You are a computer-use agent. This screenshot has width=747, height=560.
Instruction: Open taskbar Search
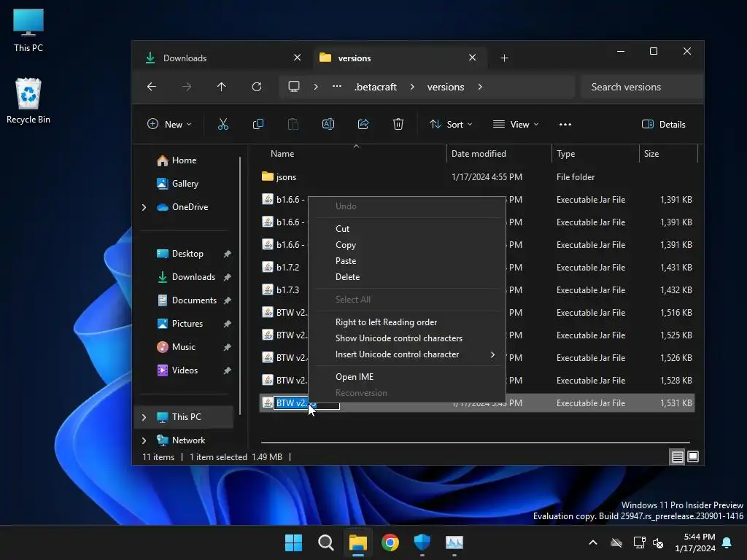click(x=326, y=542)
